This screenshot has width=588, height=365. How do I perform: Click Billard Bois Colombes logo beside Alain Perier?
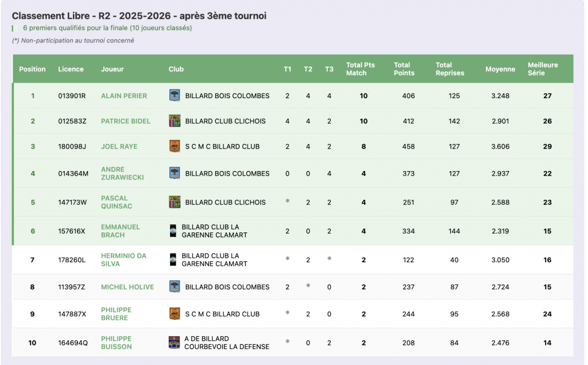pyautogui.click(x=175, y=96)
